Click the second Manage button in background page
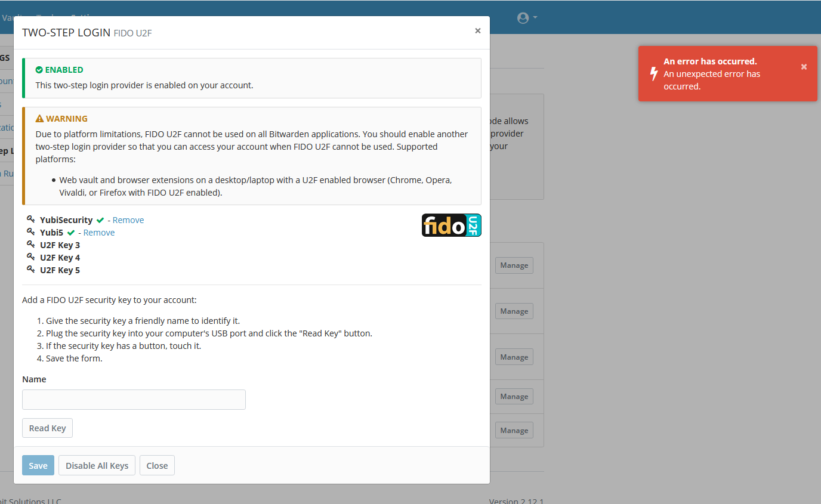The width and height of the screenshot is (821, 504). [x=514, y=311]
